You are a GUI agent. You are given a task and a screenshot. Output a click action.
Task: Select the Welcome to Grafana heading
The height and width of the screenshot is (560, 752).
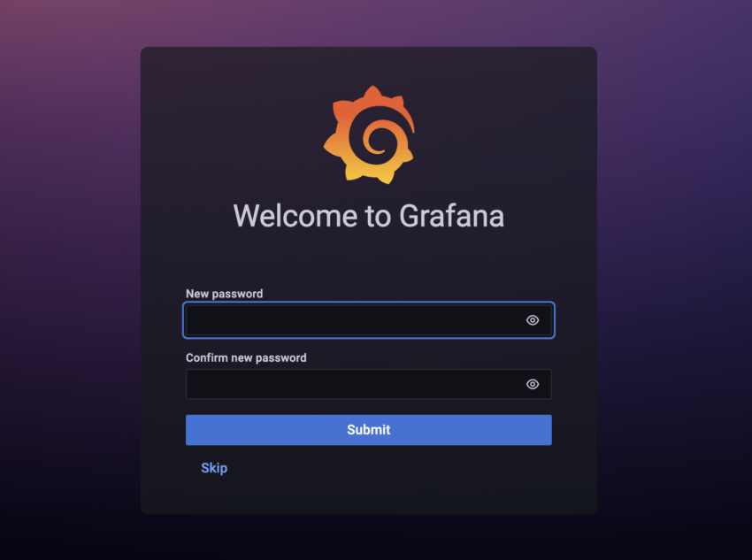(x=368, y=216)
